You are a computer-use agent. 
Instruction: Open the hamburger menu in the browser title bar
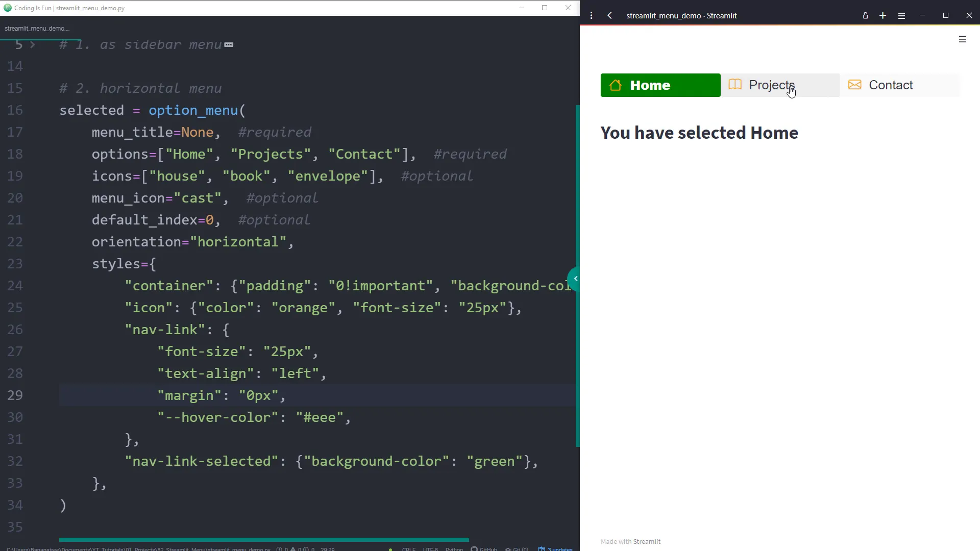coord(901,15)
